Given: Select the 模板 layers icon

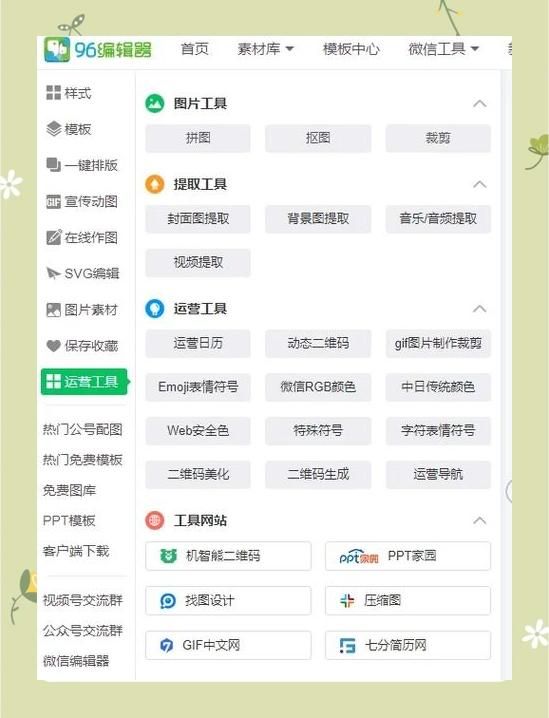Looking at the screenshot, I should tap(54, 129).
